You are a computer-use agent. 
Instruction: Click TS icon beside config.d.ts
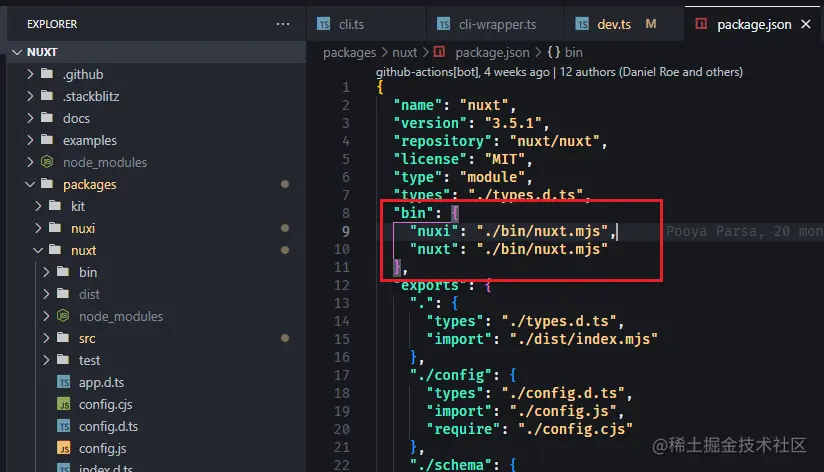pos(64,426)
